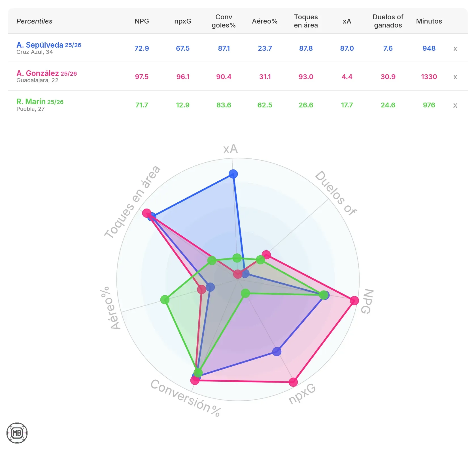Remove A. Sepúlveda row with x
Screen dimensions: 476x450
[x=455, y=49]
